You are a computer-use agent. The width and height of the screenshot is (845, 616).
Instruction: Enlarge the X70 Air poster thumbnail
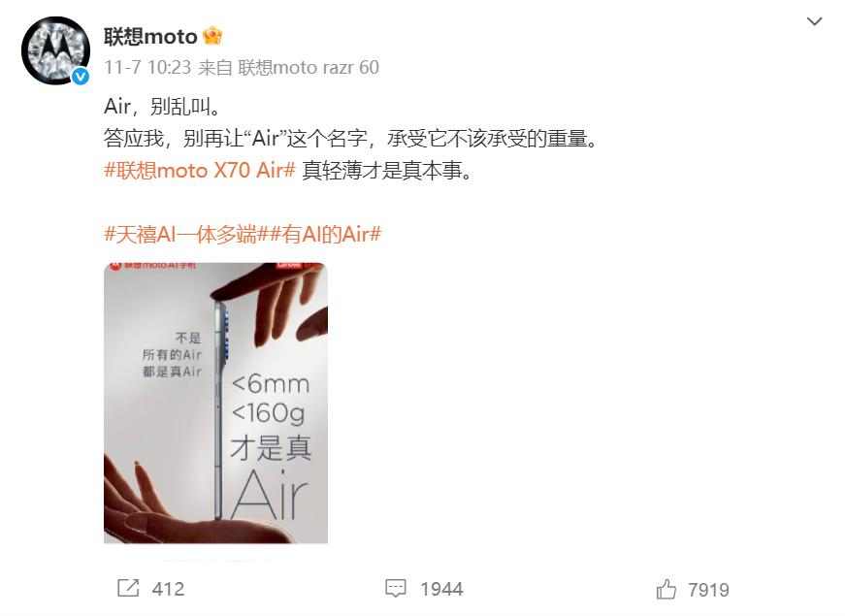(215, 403)
